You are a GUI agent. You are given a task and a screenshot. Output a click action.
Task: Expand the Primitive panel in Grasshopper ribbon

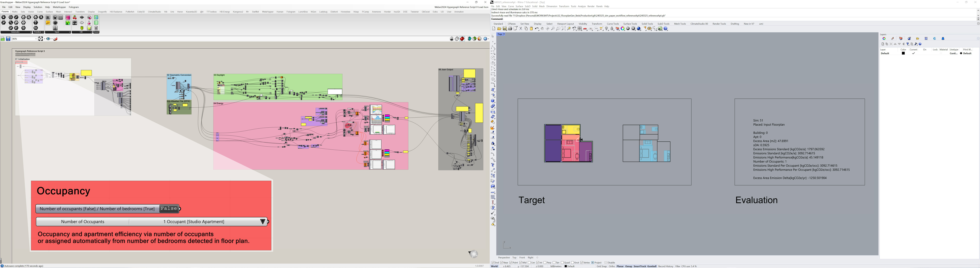coord(43,32)
